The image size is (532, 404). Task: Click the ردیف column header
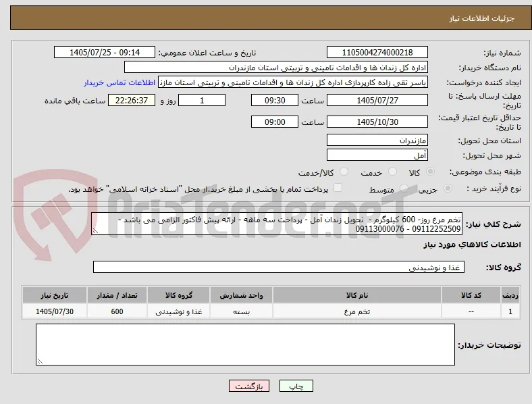click(510, 295)
